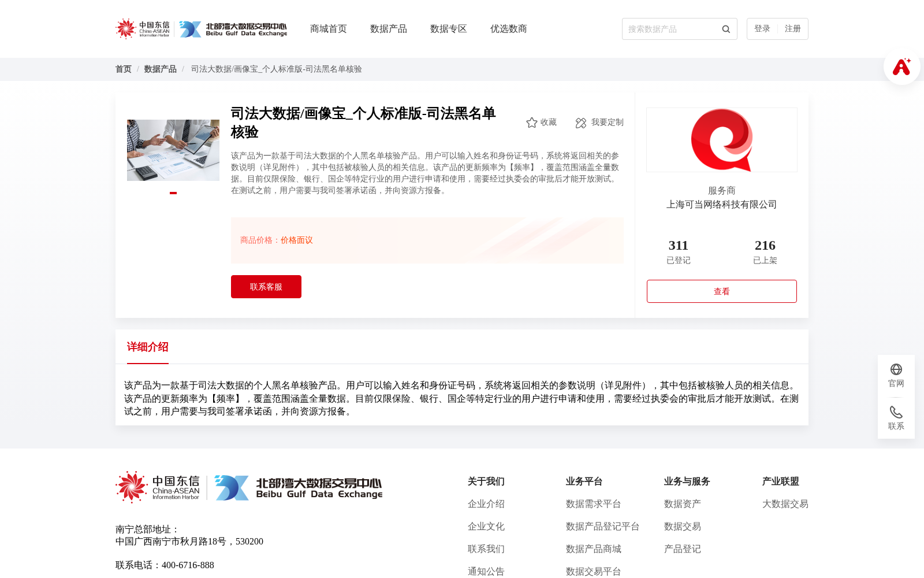Click the Beibu Gulf Data Exchange header logo

(233, 29)
